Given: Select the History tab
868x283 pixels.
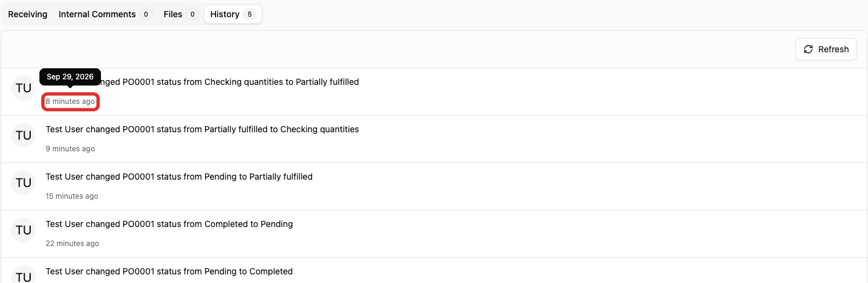Looking at the screenshot, I should (x=233, y=14).
